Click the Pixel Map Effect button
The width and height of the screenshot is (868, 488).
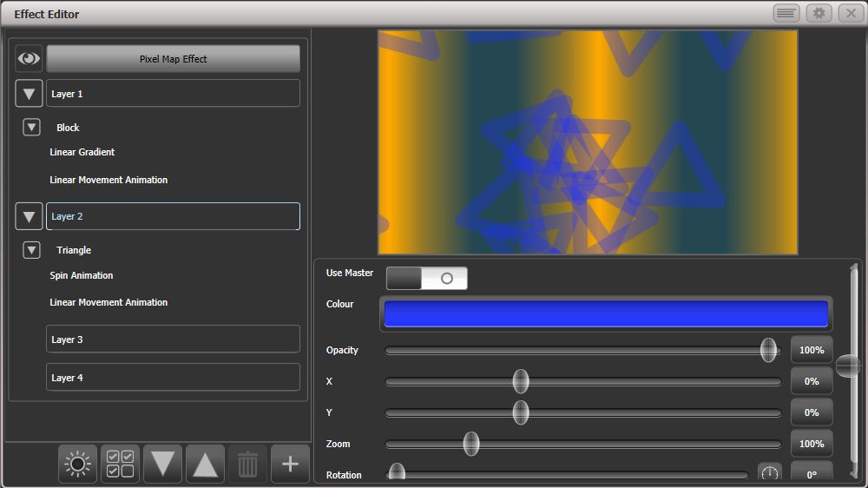[174, 59]
